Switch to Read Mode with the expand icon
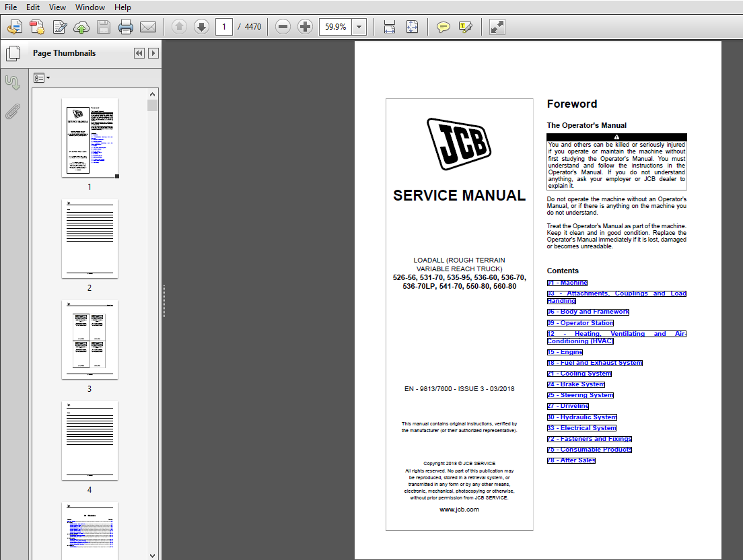The height and width of the screenshot is (560, 743). pos(497,27)
